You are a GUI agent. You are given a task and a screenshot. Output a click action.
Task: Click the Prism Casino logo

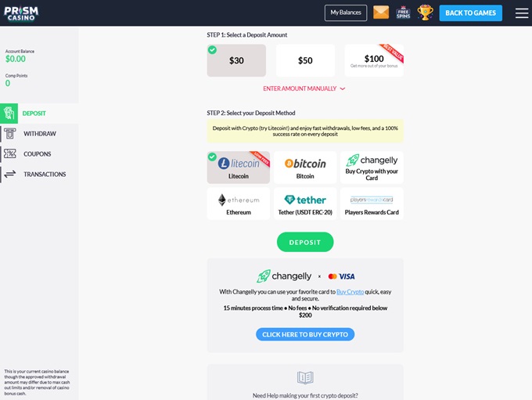[21, 13]
